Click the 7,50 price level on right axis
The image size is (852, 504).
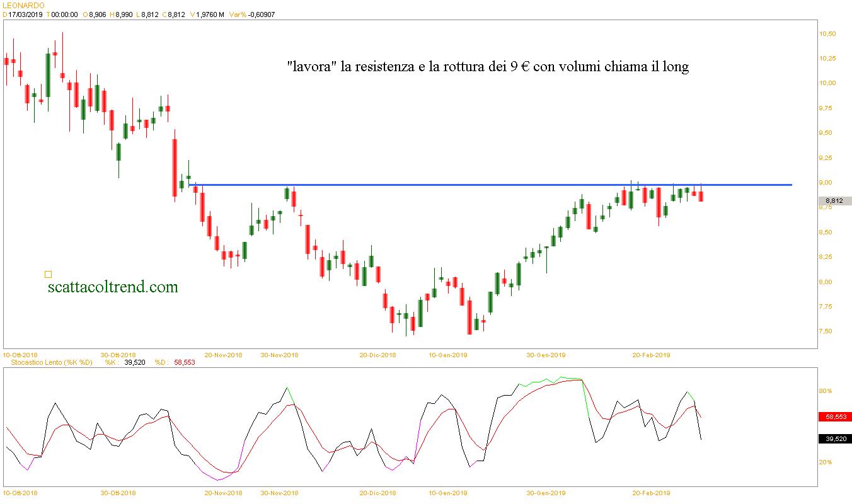coord(827,331)
